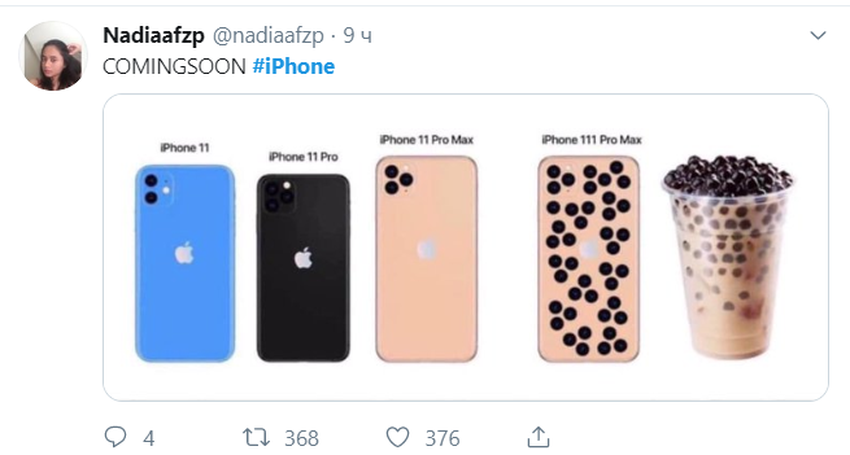Like the tweet with the heart icon
850x455 pixels.
point(398,437)
